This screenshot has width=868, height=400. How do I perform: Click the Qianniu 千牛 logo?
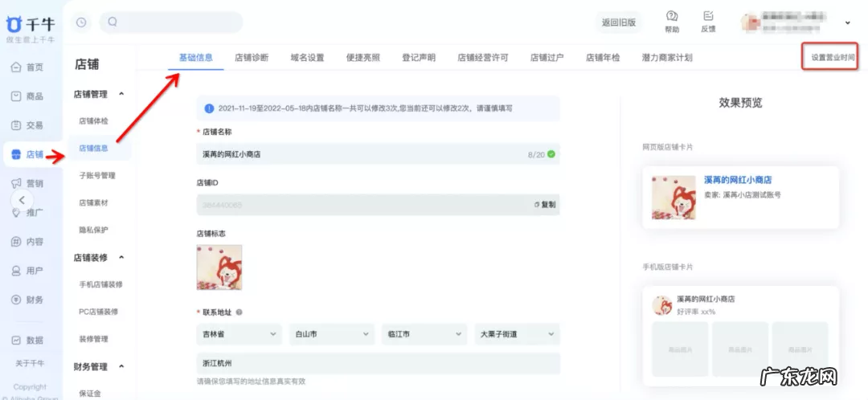[x=31, y=24]
